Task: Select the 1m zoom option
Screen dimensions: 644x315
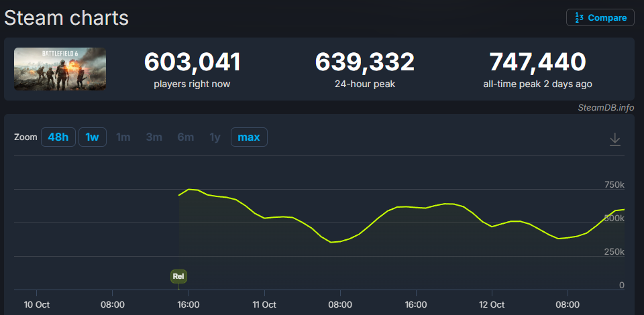Action: (123, 137)
